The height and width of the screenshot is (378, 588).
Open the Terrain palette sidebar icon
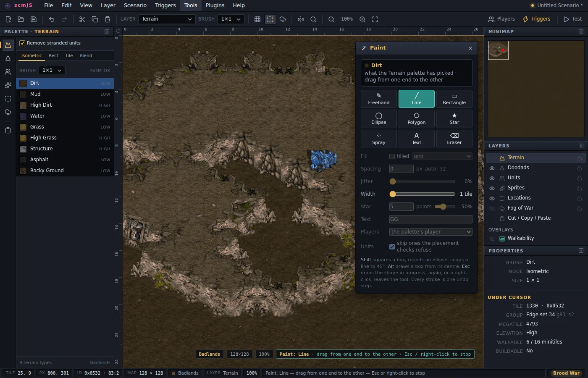pyautogui.click(x=8, y=45)
